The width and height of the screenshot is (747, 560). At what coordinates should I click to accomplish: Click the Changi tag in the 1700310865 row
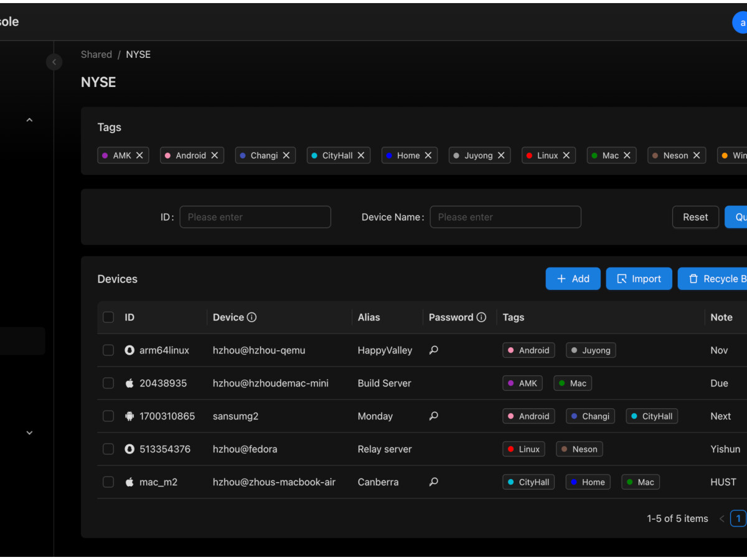590,416
